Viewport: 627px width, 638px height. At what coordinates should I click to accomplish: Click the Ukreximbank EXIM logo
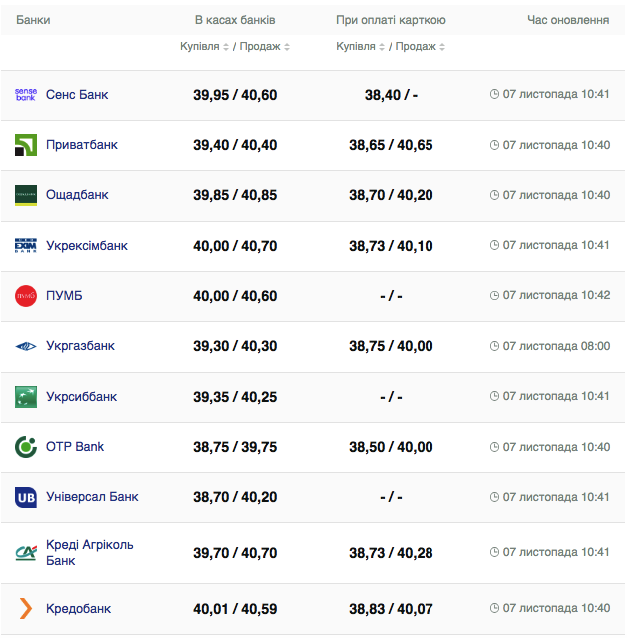click(x=26, y=246)
